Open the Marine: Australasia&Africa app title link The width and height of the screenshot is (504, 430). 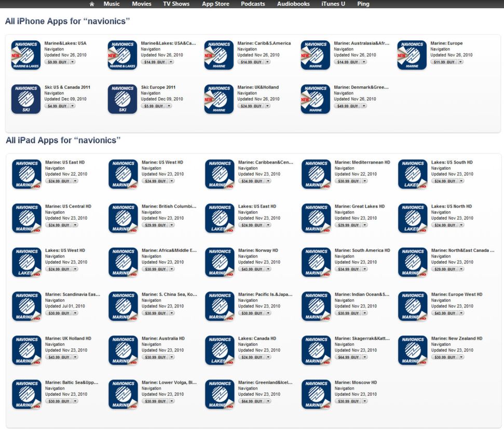(x=362, y=43)
